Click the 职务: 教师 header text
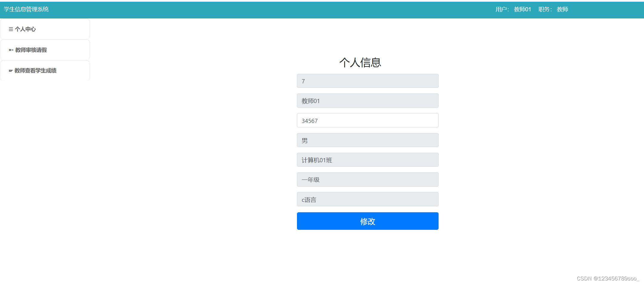 point(553,9)
